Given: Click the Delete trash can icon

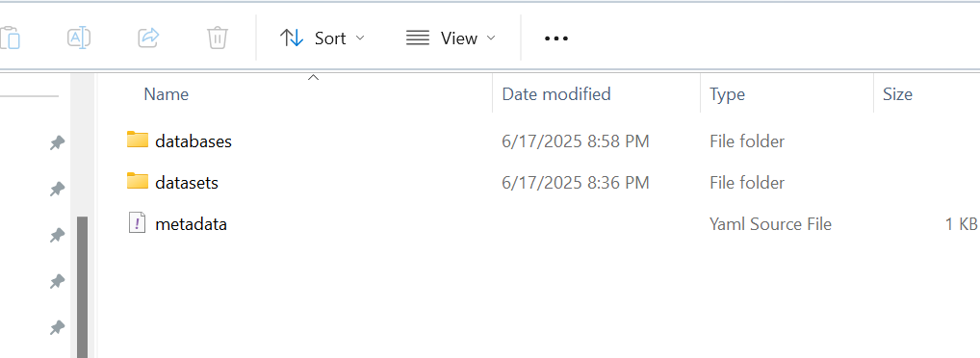Looking at the screenshot, I should pos(217,38).
